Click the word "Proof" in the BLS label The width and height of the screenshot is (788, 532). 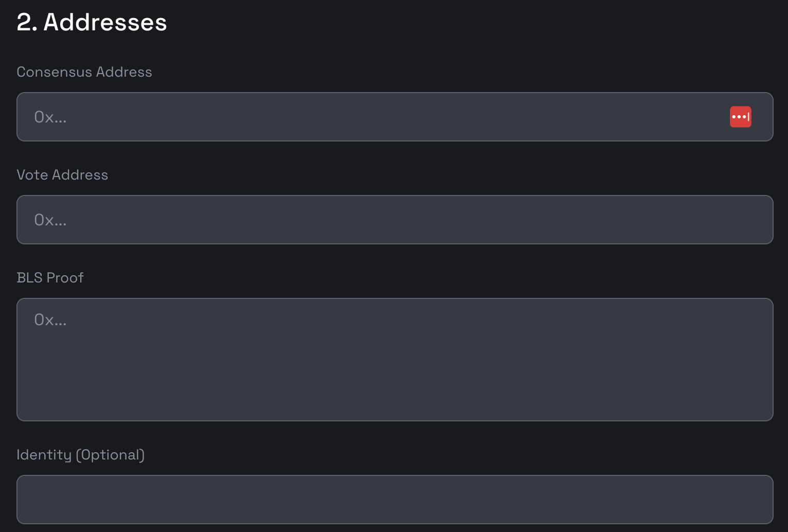tap(65, 278)
